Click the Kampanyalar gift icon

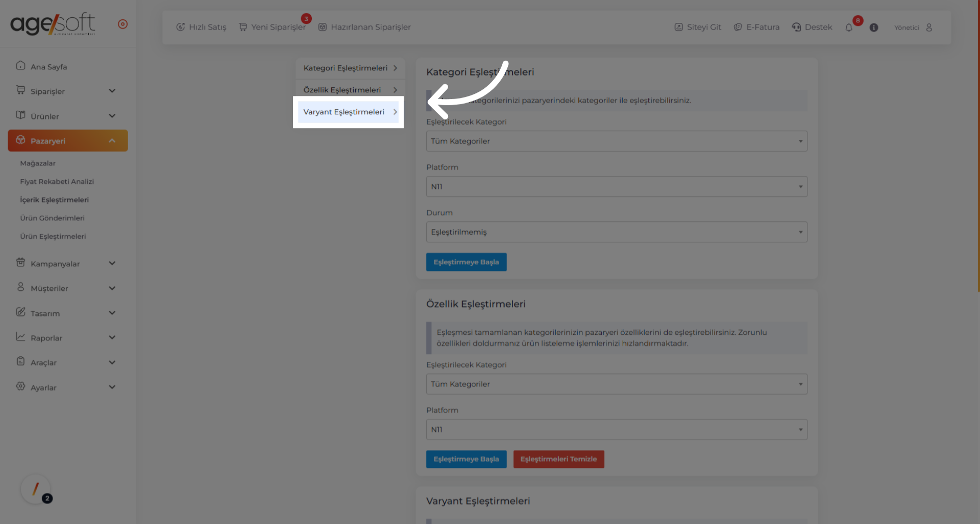tap(20, 263)
